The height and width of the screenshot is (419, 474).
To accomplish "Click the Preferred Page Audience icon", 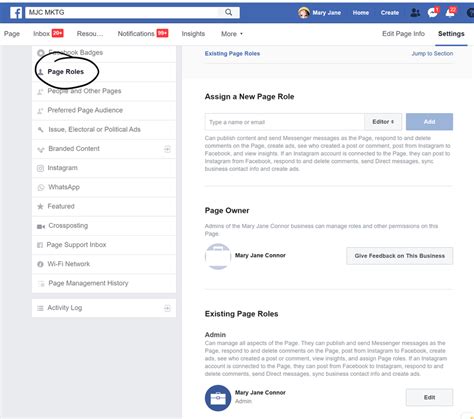I will pyautogui.click(x=40, y=111).
